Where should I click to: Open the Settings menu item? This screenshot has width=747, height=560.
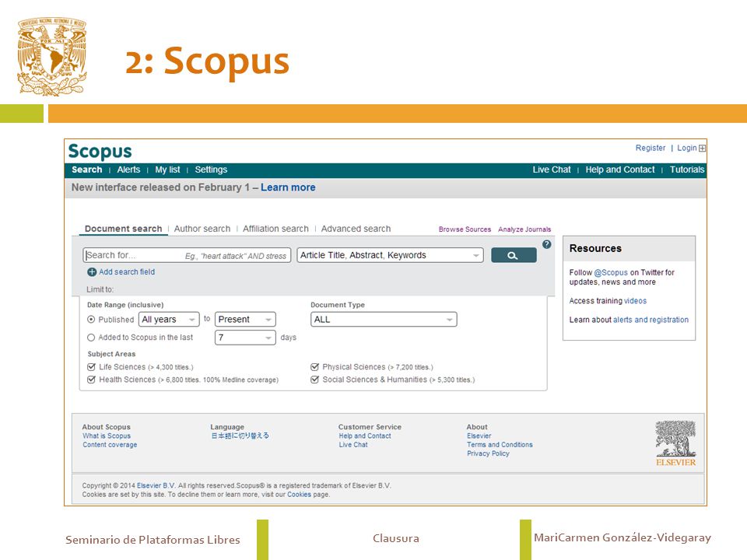[x=211, y=170]
